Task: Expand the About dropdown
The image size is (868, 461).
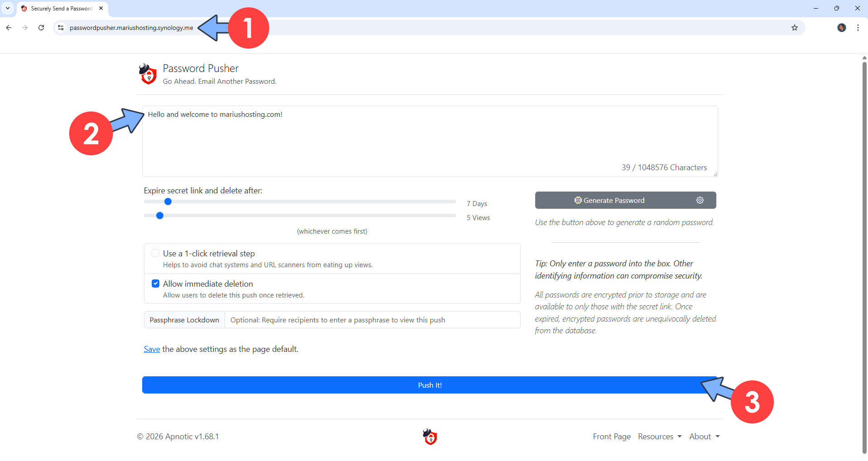Action: pyautogui.click(x=704, y=436)
